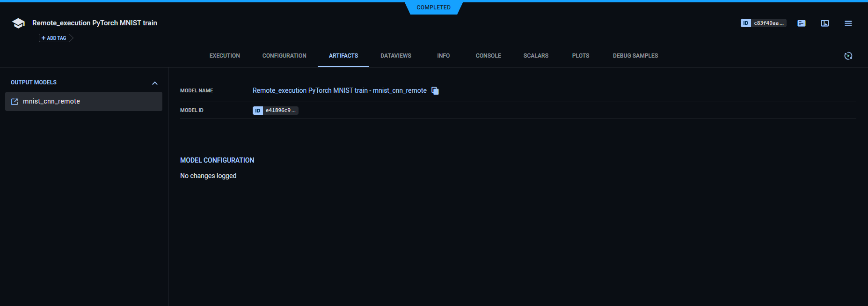Screen dimensions: 868x306
Task: Show the Plots tab
Action: pos(580,56)
